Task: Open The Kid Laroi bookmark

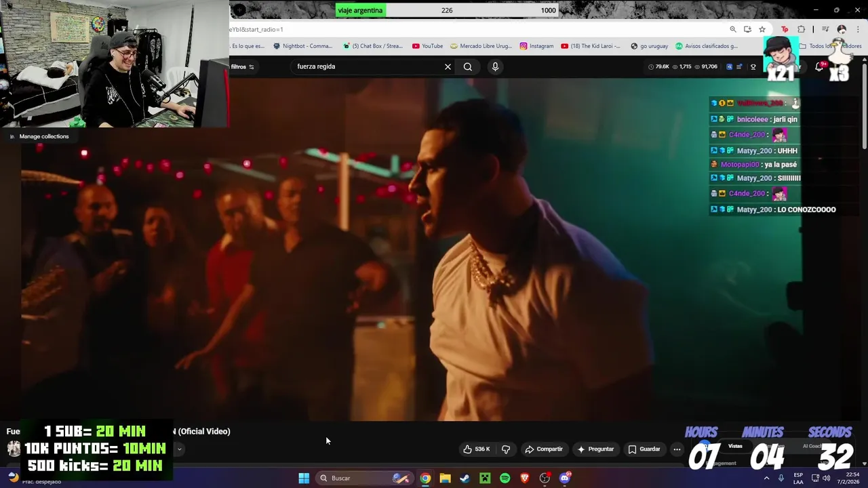Action: pos(591,46)
